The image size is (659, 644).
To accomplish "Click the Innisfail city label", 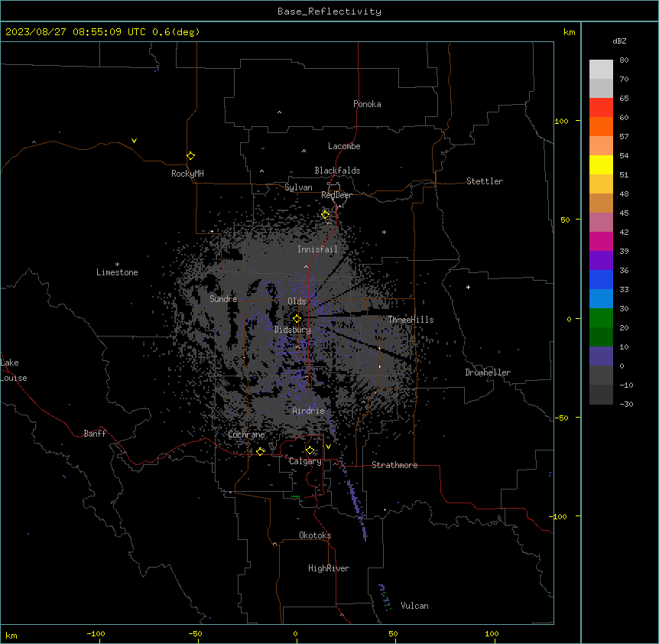I will point(317,249).
